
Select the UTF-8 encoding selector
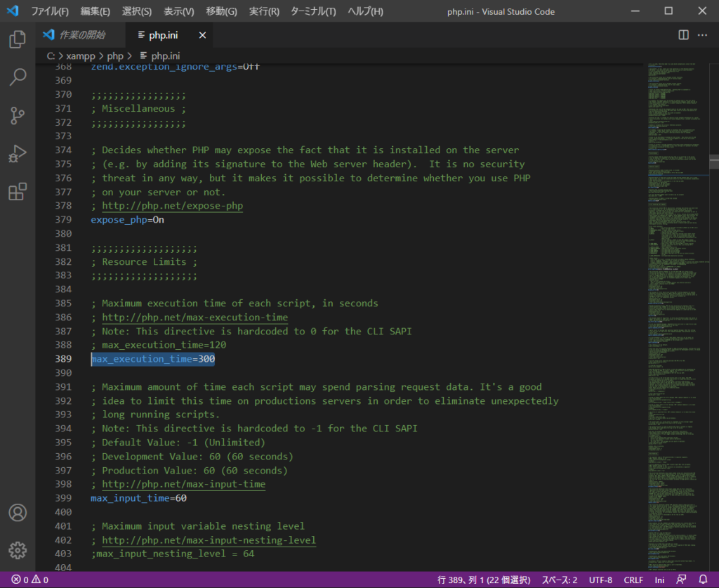click(600, 580)
